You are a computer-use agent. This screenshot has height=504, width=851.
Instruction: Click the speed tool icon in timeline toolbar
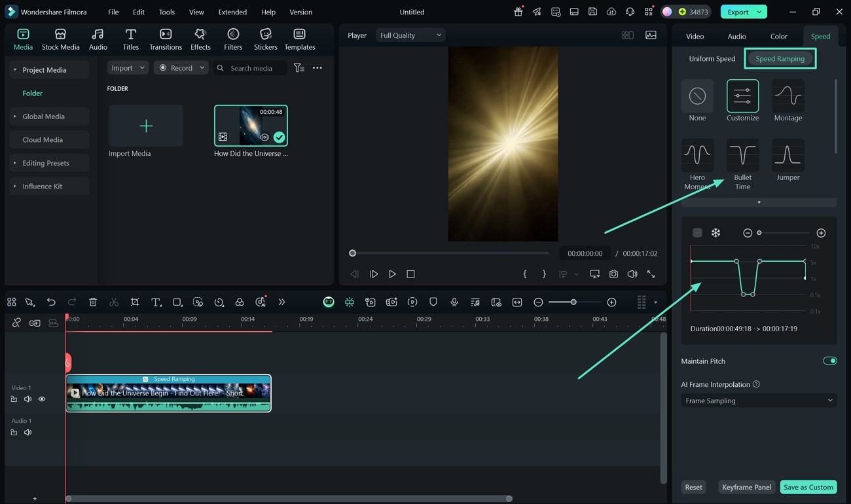click(x=219, y=302)
